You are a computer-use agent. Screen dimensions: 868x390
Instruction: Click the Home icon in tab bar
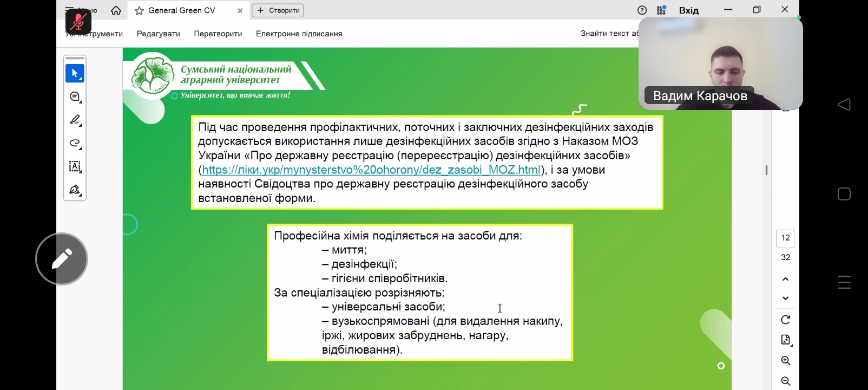click(x=116, y=10)
